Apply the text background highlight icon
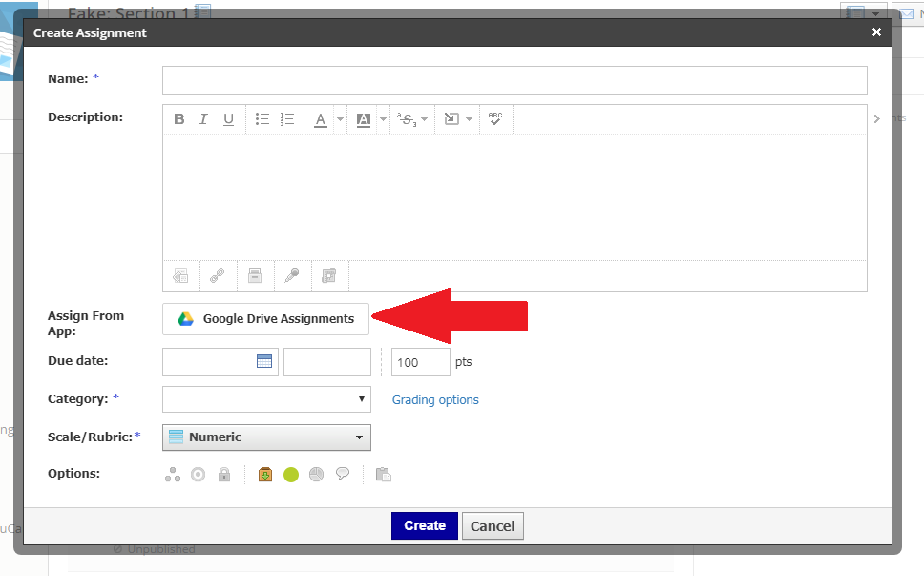The image size is (924, 576). coord(364,119)
